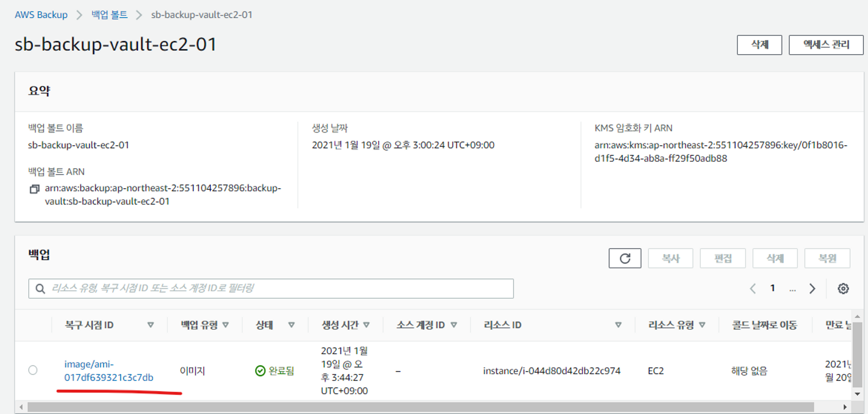Click the EC2 resource type cell

click(656, 371)
